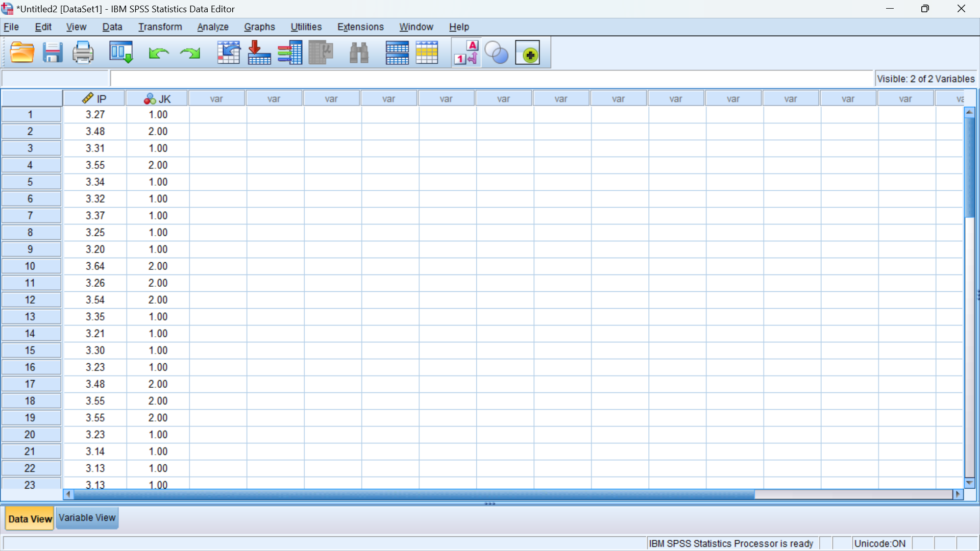Click the Open data document folder icon
980x551 pixels.
22,53
